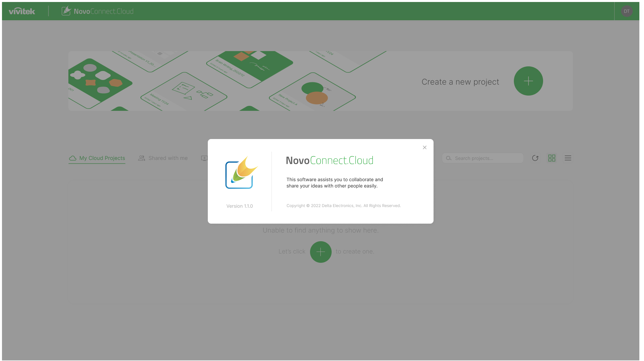This screenshot has width=644, height=361.
Task: Click the partially hidden screen tab icon
Action: coord(204,158)
